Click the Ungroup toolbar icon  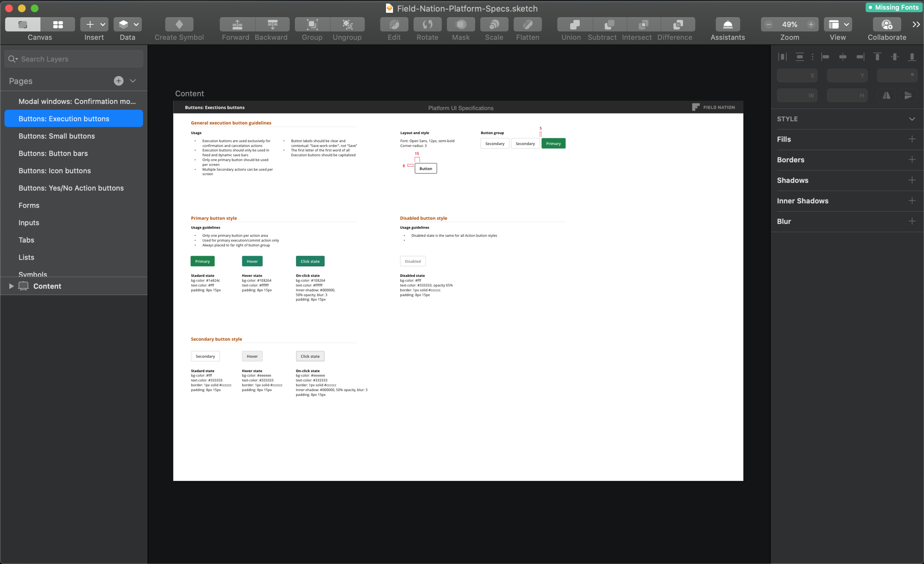point(348,24)
